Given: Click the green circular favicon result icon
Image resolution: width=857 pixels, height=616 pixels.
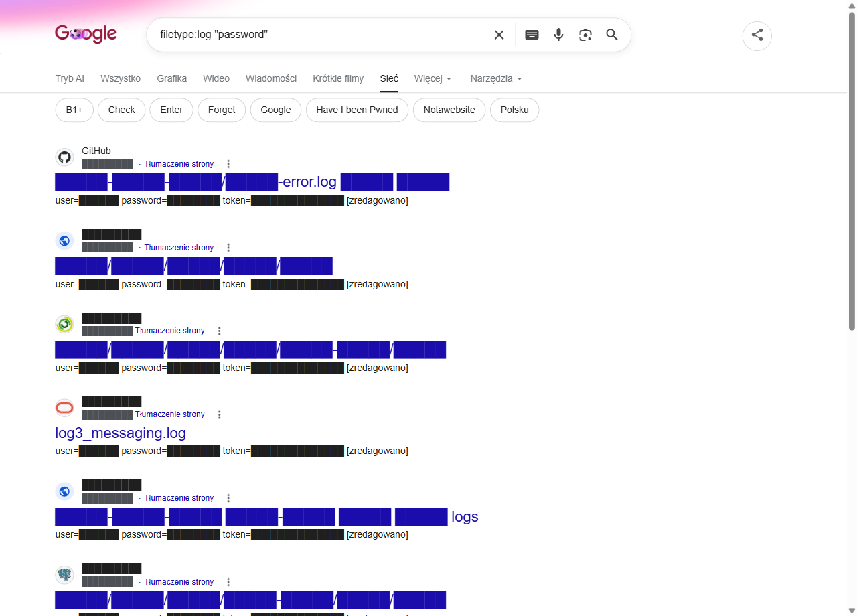Looking at the screenshot, I should click(64, 325).
